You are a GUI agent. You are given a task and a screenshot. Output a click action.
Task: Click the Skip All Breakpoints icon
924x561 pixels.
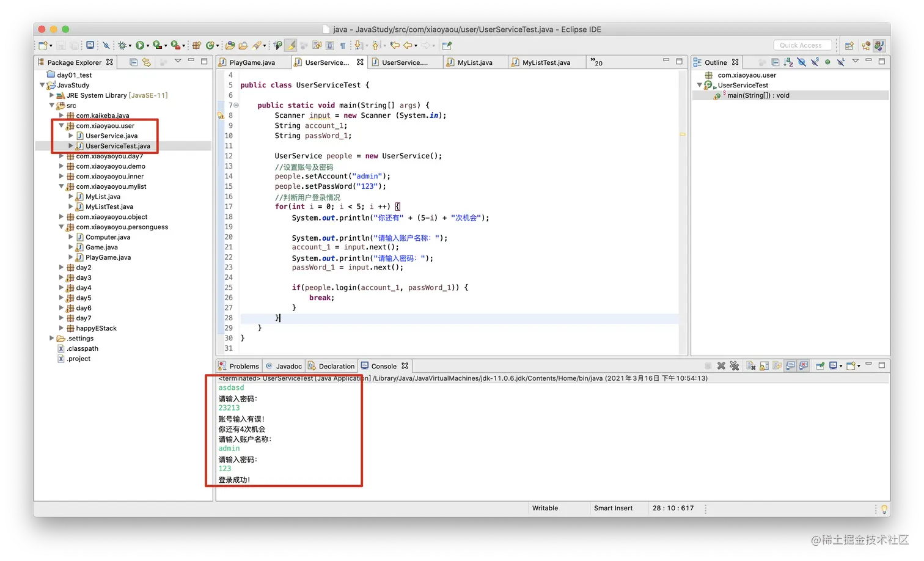pos(106,45)
